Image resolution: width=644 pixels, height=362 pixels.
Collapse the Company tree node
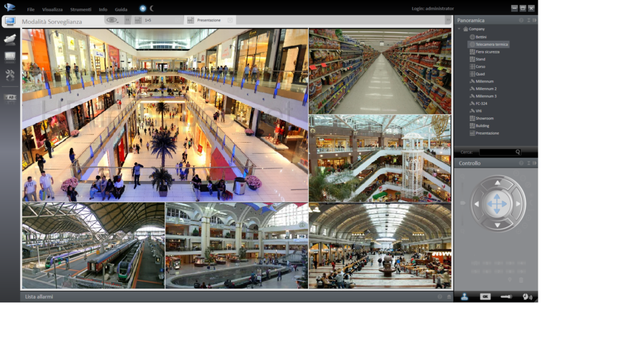(459, 29)
